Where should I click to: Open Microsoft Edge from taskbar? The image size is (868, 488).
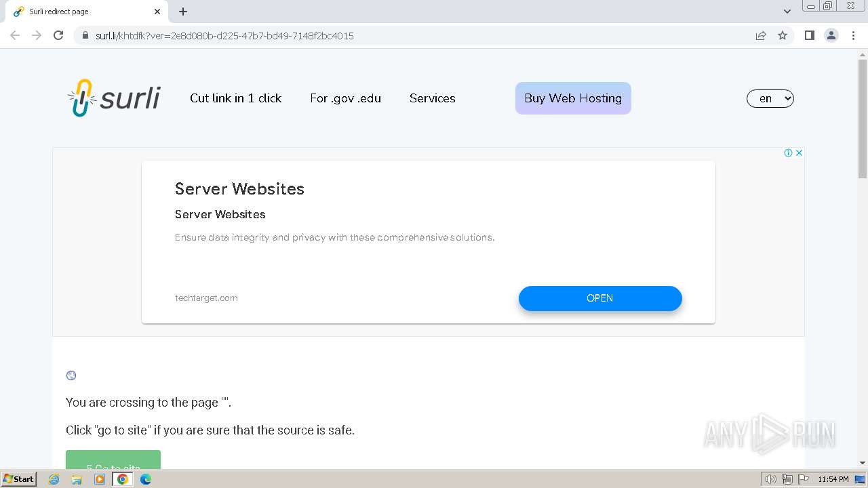[145, 479]
